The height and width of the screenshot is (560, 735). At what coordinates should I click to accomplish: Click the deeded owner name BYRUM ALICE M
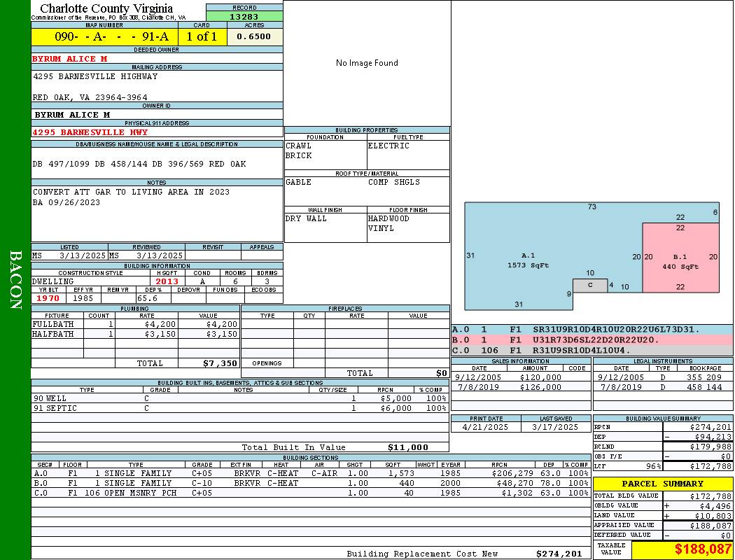tap(70, 59)
